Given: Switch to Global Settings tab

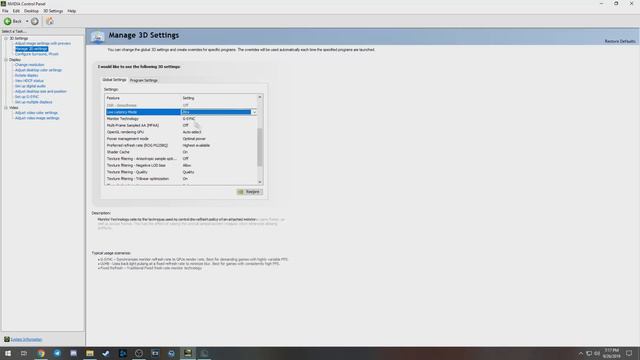Looking at the screenshot, I should click(114, 80).
